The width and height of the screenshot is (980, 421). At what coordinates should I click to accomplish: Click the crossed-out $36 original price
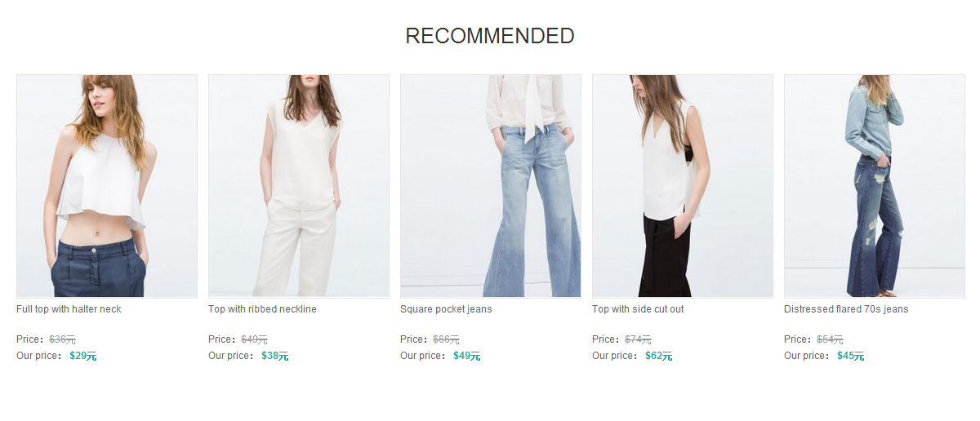pos(63,339)
